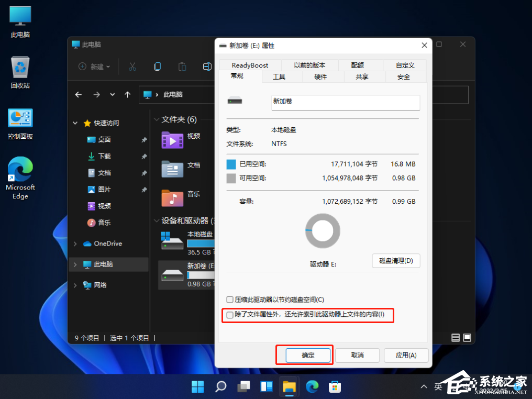
Task: Click the 应用(A) button
Action: tap(406, 355)
